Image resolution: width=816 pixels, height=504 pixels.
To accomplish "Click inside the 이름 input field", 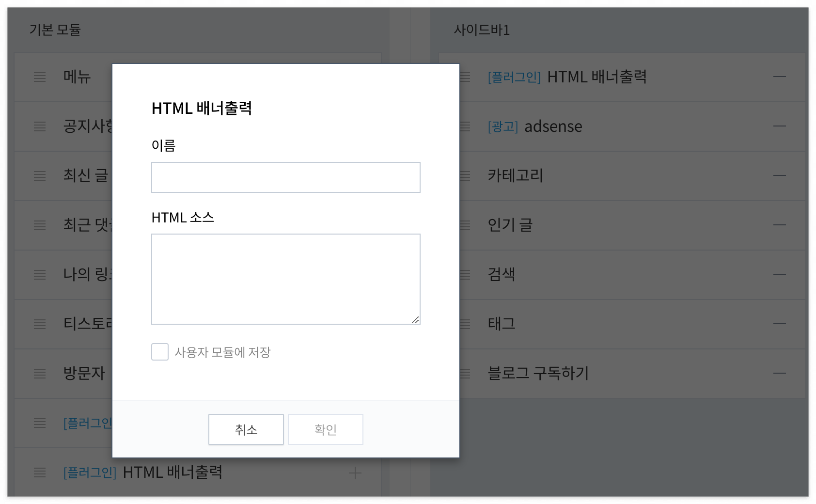I will pos(285,177).
